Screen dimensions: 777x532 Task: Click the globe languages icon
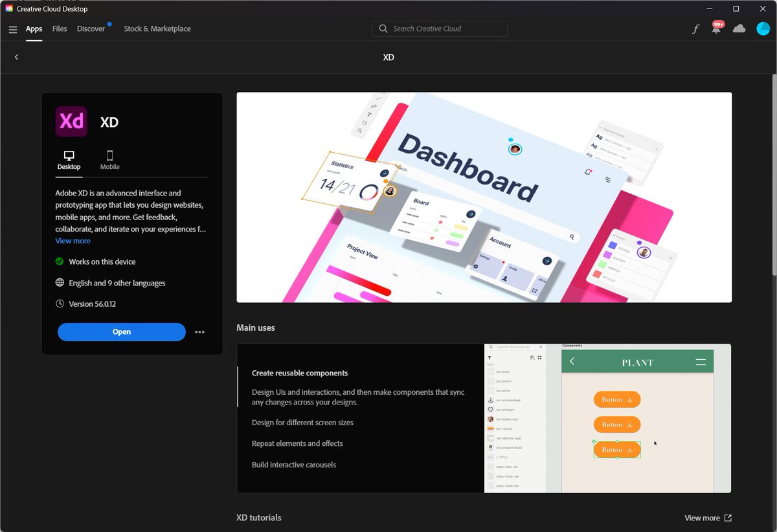60,283
